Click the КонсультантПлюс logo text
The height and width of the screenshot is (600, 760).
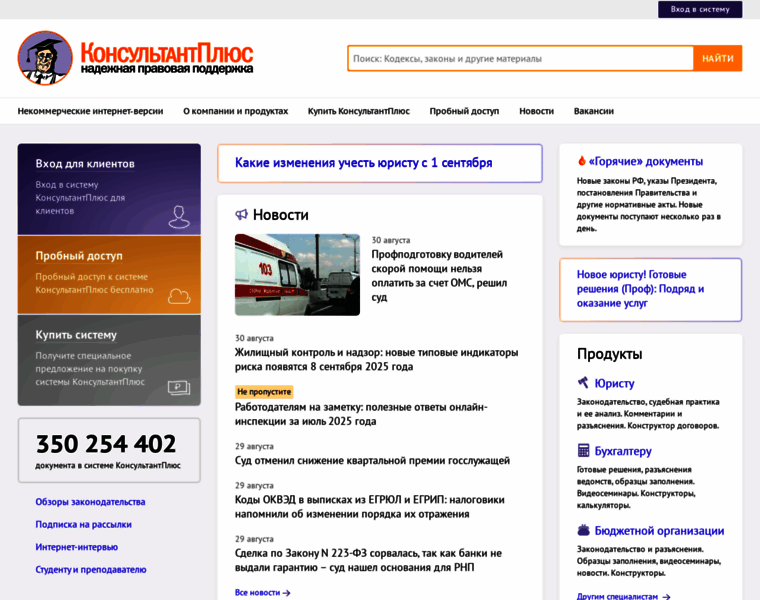pos(167,58)
